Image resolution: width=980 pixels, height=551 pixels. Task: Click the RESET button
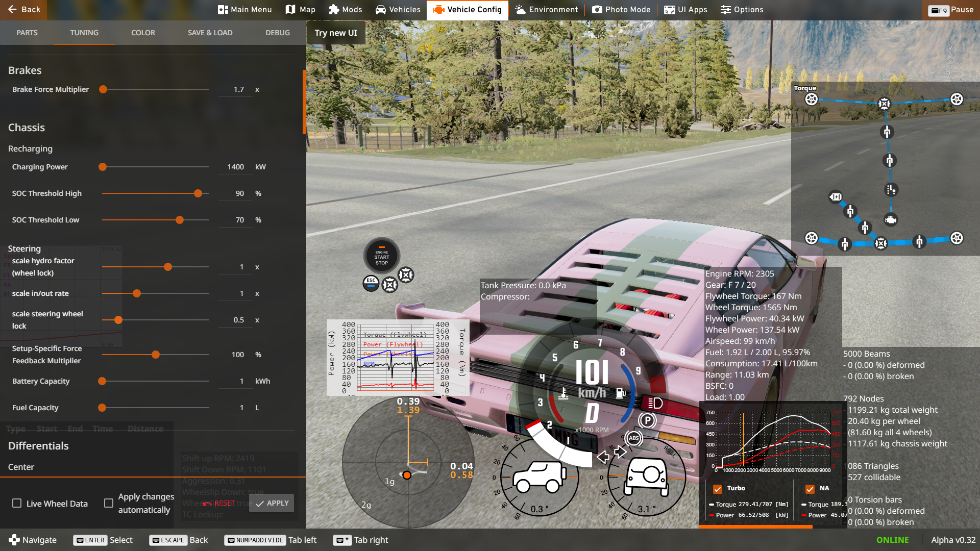tap(219, 504)
